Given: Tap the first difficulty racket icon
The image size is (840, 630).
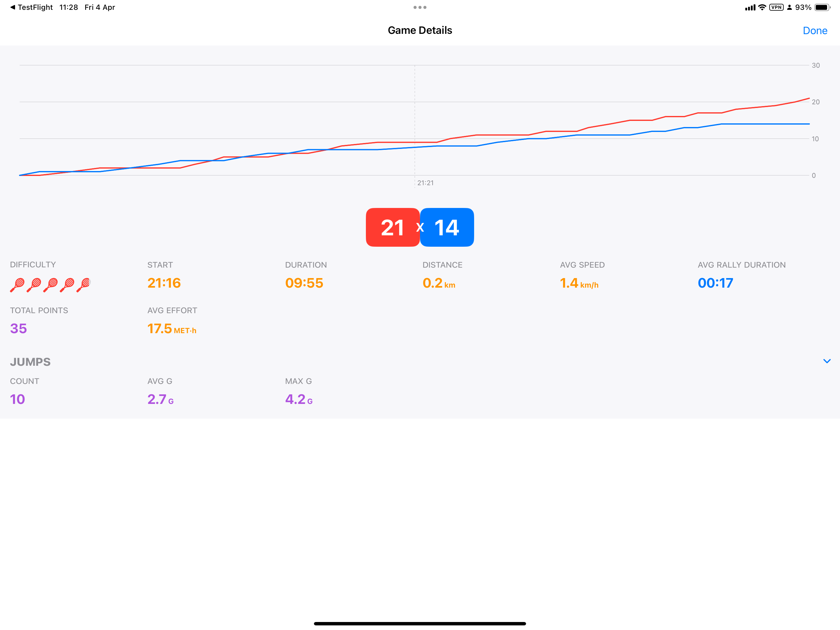Looking at the screenshot, I should tap(18, 285).
